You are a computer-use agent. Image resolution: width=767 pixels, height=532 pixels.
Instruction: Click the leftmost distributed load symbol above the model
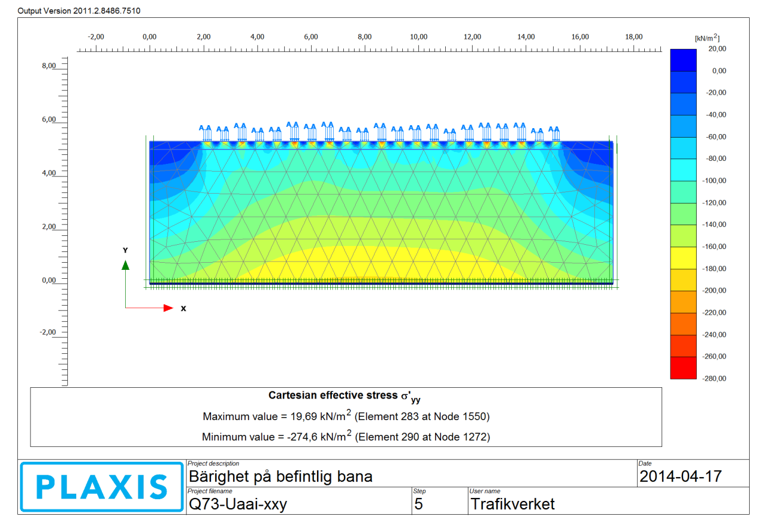[205, 133]
